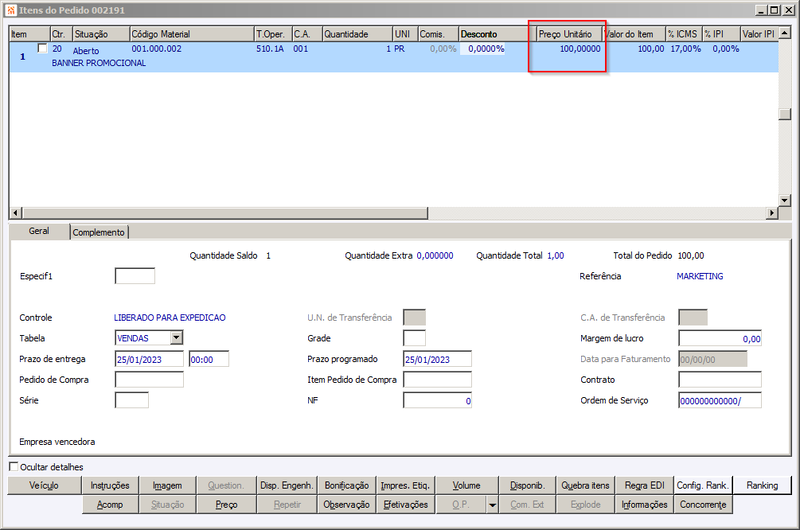Open Bonificação
This screenshot has height=530, width=800.
point(347,486)
